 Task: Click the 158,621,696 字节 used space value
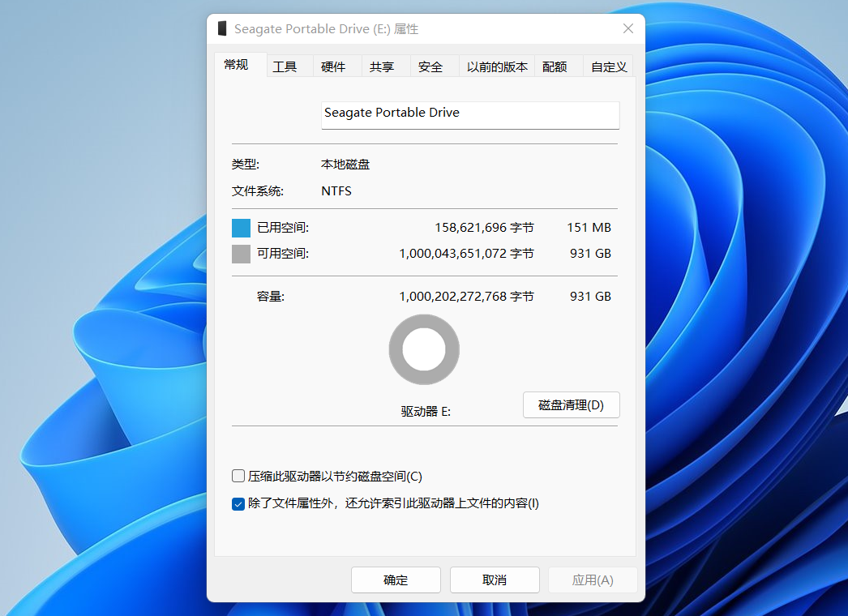coord(484,228)
